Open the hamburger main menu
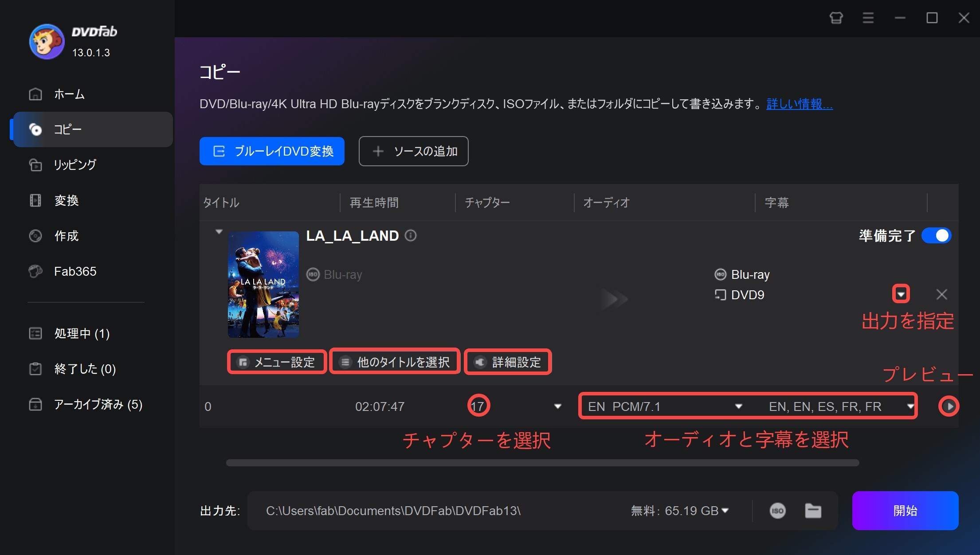Screen dimensions: 980x555 click(x=868, y=18)
